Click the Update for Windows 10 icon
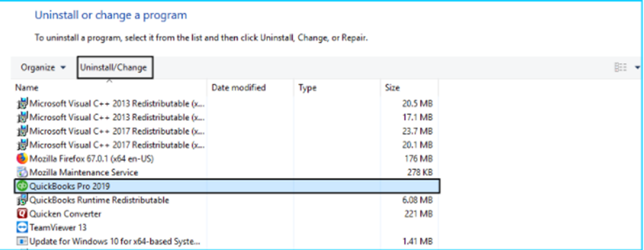This screenshot has width=644, height=250. (22, 240)
